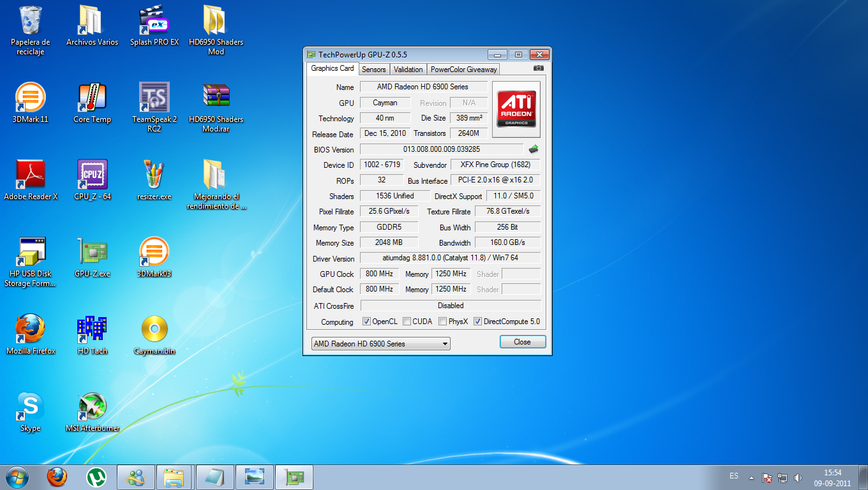Viewport: 868px width, 490px height.
Task: Show hidden system tray icons arrow
Action: point(751,477)
